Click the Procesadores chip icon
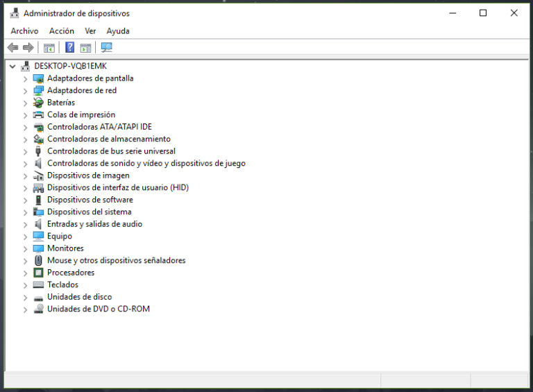533x392 pixels. point(38,273)
